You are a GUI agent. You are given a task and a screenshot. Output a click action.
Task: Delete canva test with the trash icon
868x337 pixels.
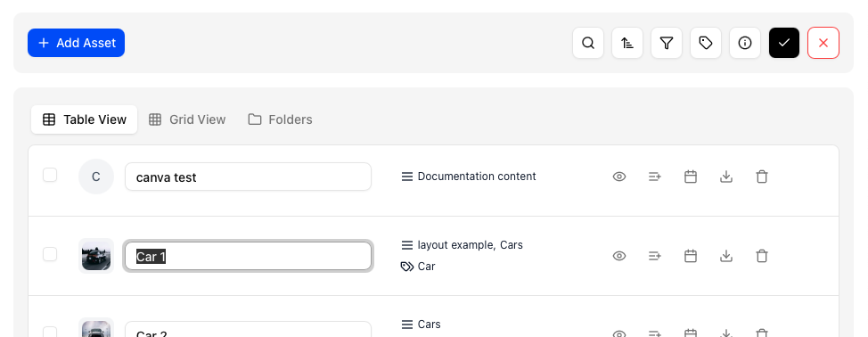(762, 177)
